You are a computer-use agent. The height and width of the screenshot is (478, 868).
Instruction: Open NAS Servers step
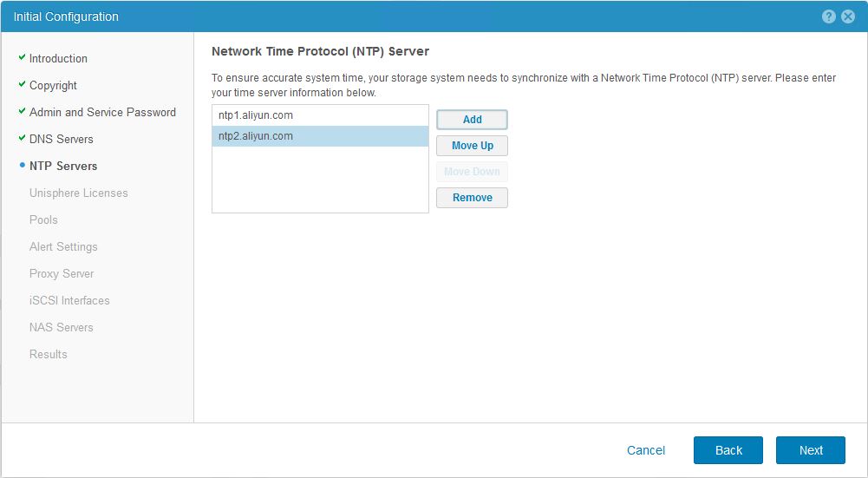[61, 327]
